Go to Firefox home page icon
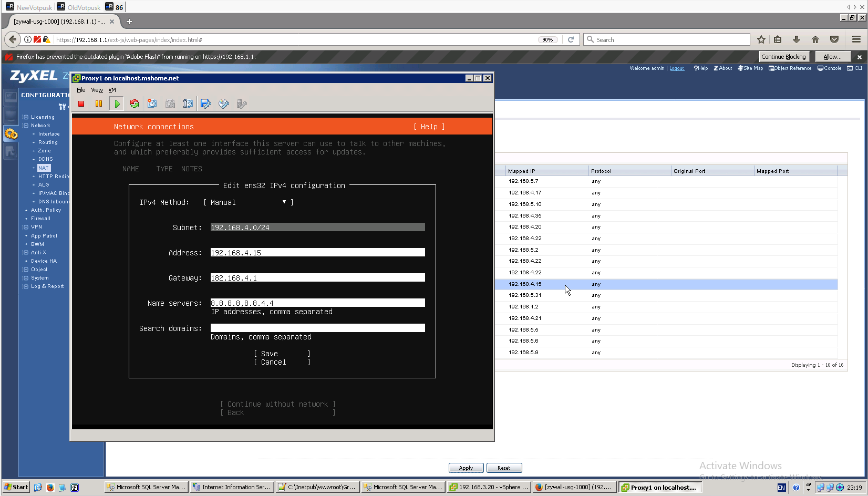The height and width of the screenshot is (496, 868). pos(815,39)
